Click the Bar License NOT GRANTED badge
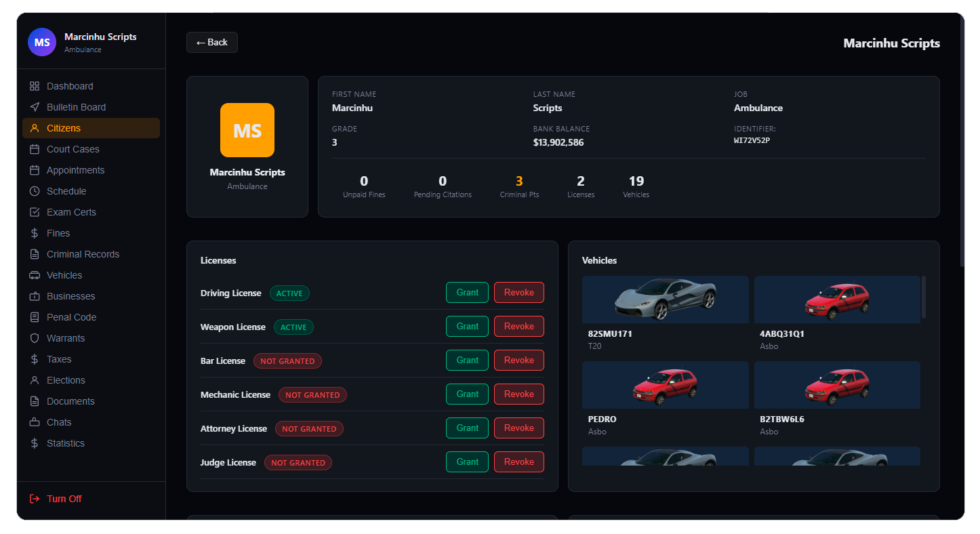Viewport: 980px width, 534px height. point(287,361)
